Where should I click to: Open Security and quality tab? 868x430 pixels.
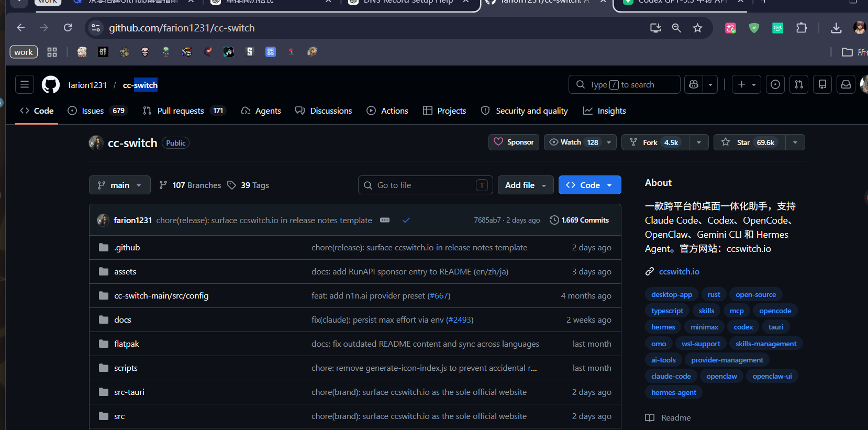[525, 111]
